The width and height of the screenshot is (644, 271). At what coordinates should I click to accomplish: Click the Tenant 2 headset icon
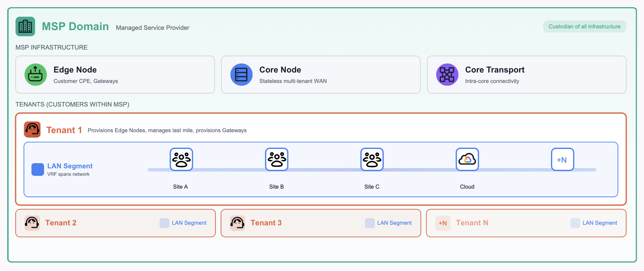[x=32, y=223]
